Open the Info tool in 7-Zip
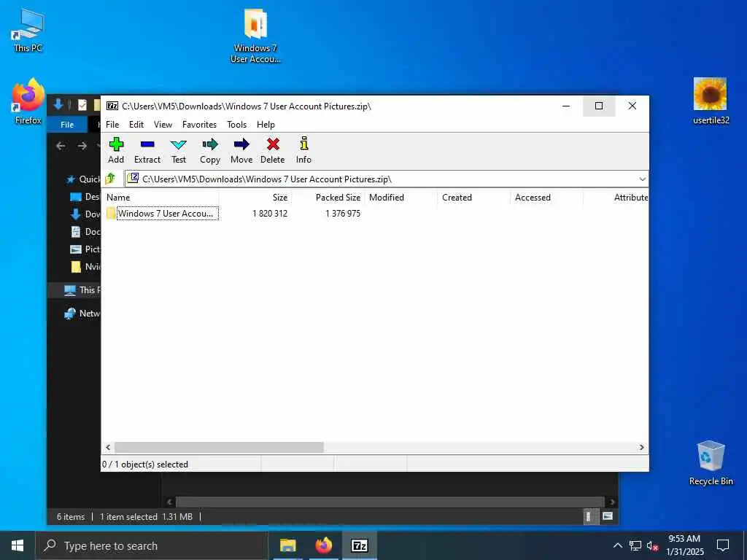747x560 pixels. tap(303, 150)
